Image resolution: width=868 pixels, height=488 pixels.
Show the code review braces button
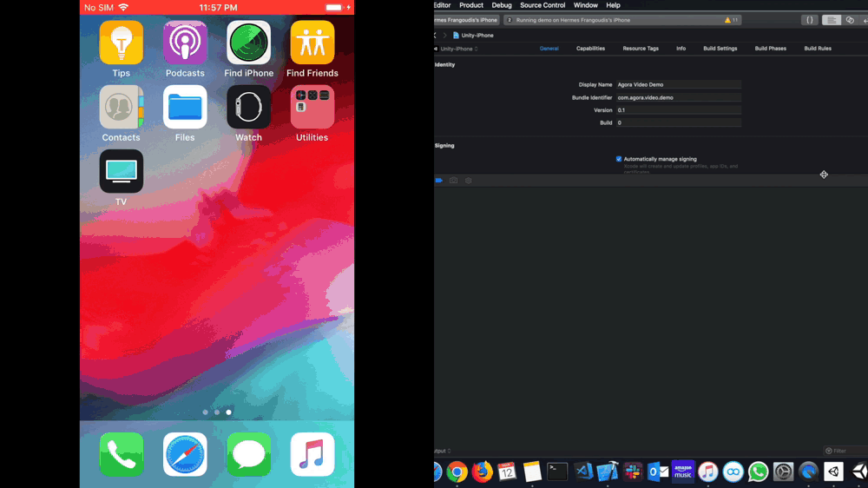pyautogui.click(x=809, y=20)
